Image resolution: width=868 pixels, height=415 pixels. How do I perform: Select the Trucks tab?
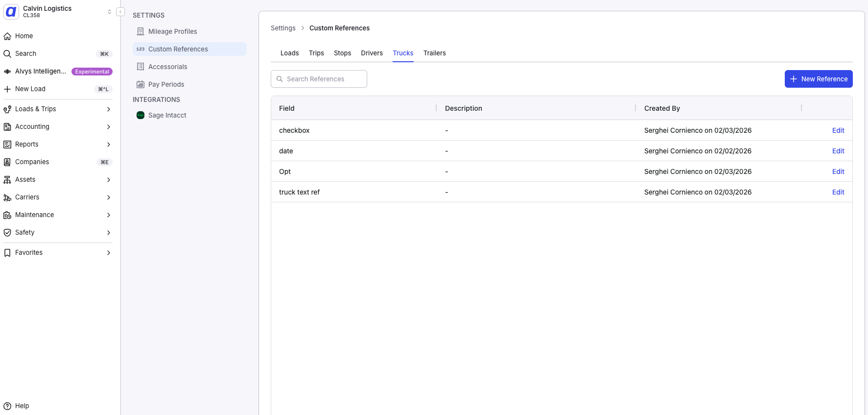[403, 53]
